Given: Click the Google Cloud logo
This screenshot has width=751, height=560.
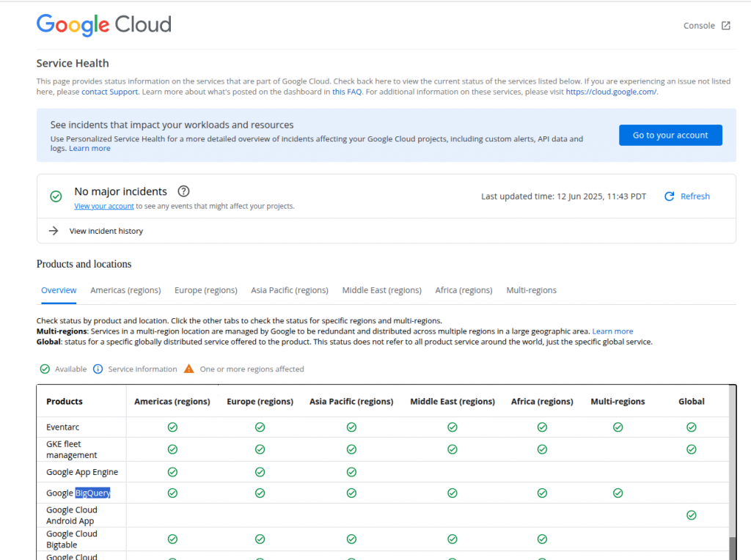Looking at the screenshot, I should (103, 25).
